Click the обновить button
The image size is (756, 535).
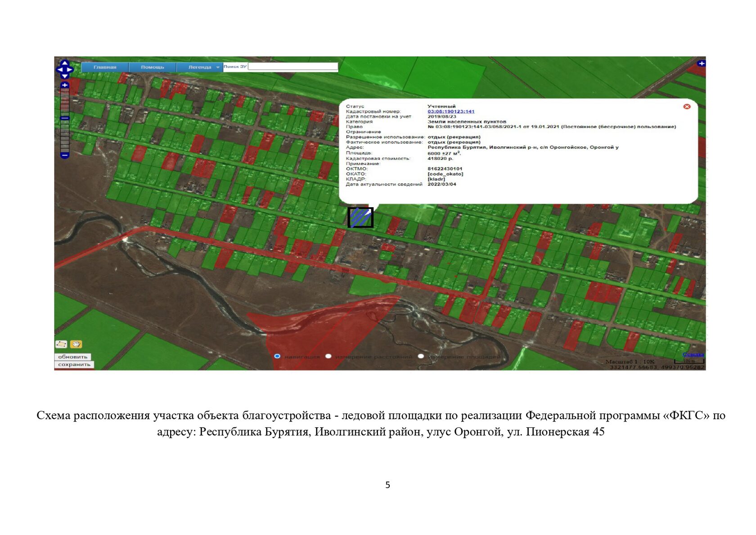(73, 357)
